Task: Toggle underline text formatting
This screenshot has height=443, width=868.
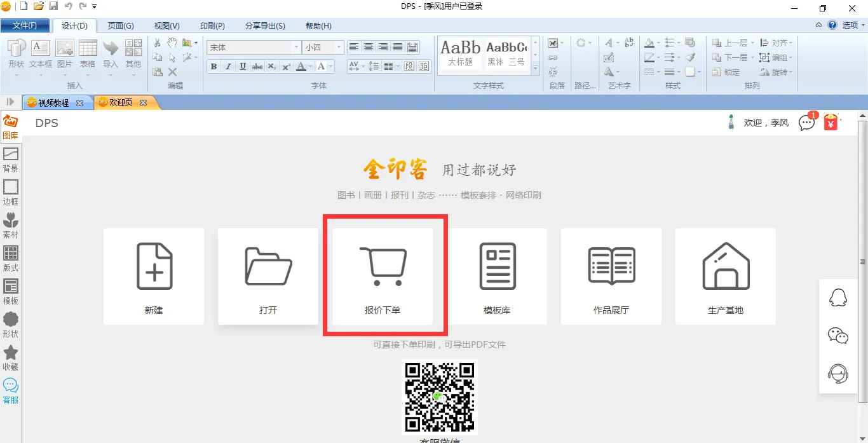Action: 243,67
